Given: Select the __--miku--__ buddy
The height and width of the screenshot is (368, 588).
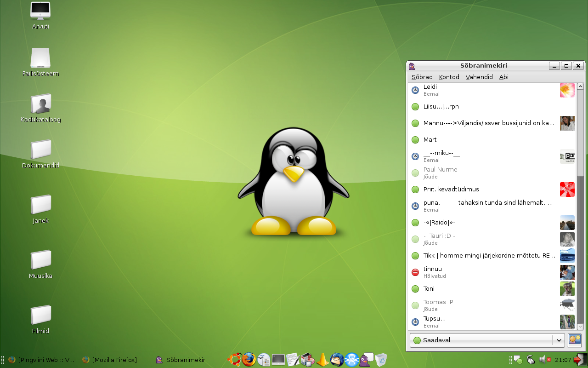Looking at the screenshot, I should 492,156.
